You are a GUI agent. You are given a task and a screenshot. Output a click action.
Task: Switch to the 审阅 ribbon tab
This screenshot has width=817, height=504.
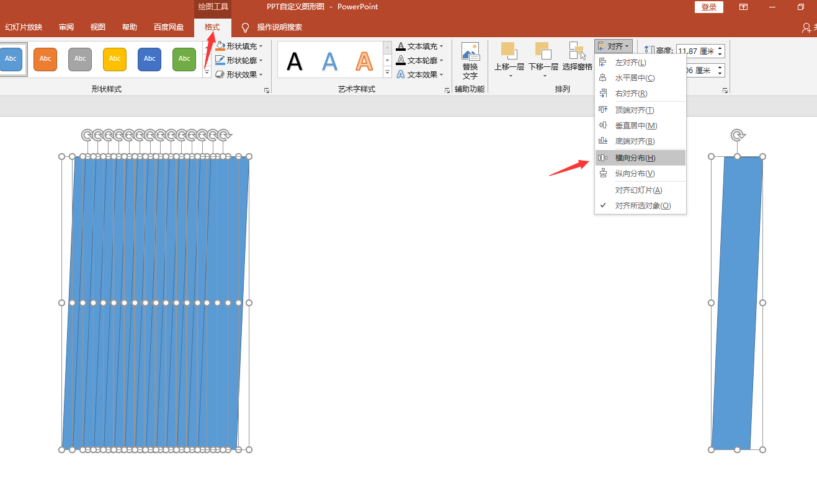[x=66, y=27]
